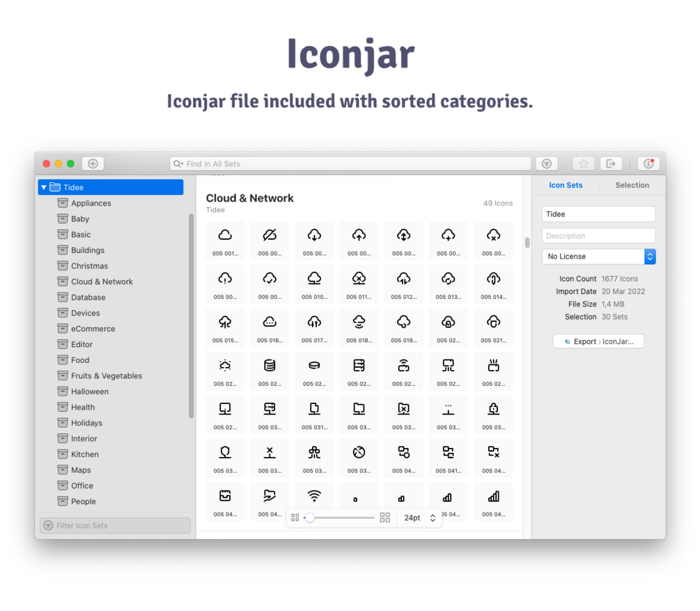Screen dimensions: 700x611
Task: Click the 24pt size stepper arrows
Action: 433,518
